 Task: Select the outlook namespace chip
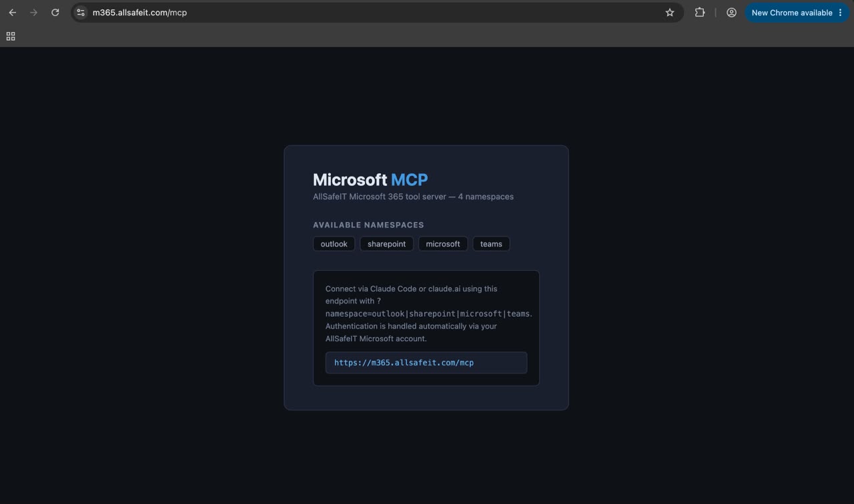click(x=334, y=244)
